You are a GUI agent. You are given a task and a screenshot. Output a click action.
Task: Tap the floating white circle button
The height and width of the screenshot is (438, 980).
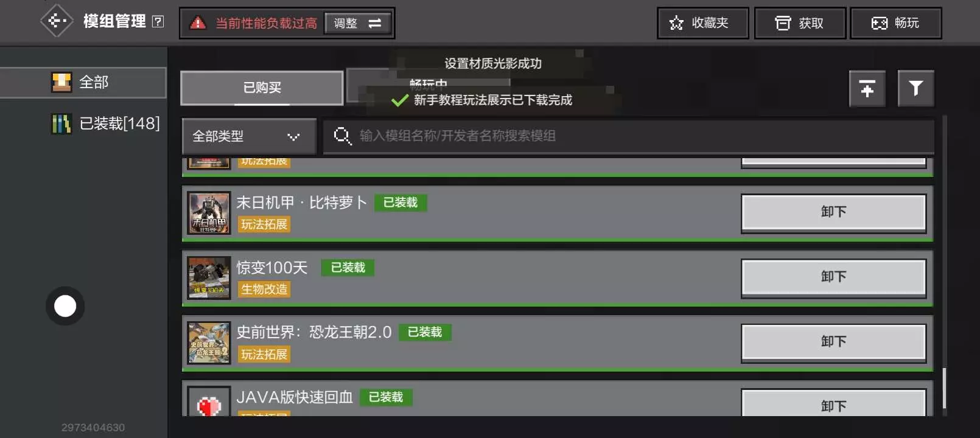click(65, 306)
